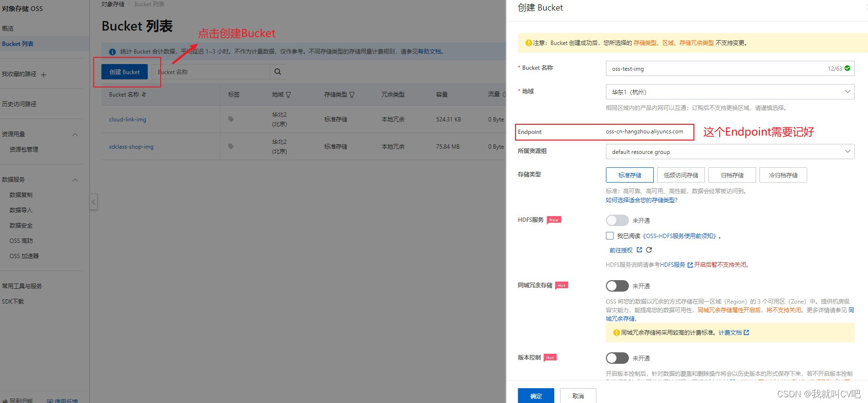This screenshot has height=403, width=868.
Task: Open the cloud-link-img bucket
Action: [x=128, y=119]
